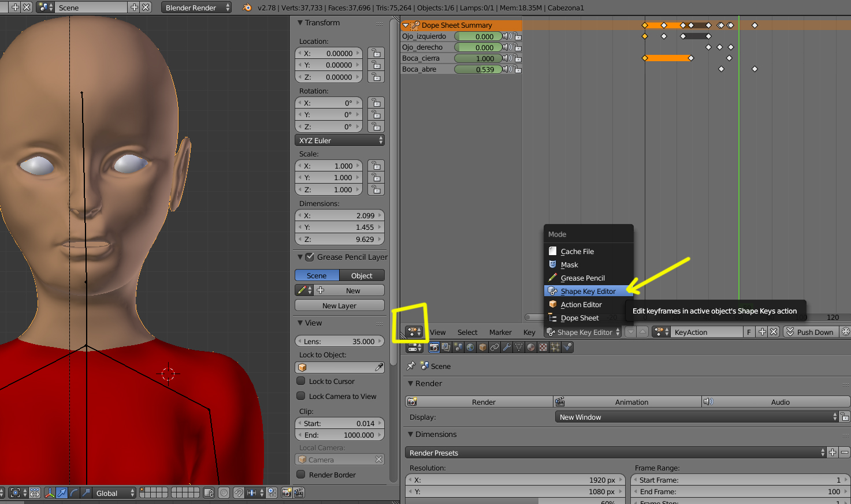Open the Display New Window dropdown
Viewport: 851px width, 504px height.
(x=696, y=417)
